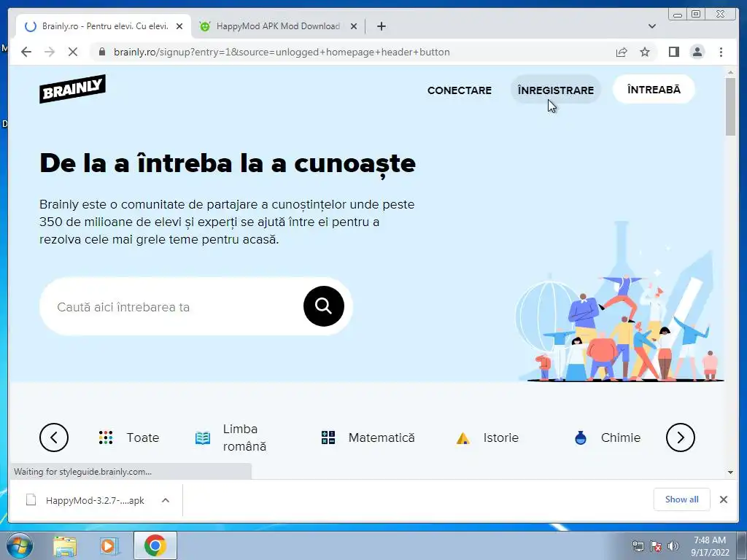This screenshot has height=560, width=747.
Task: Click the volume tray icon
Action: coord(673,545)
